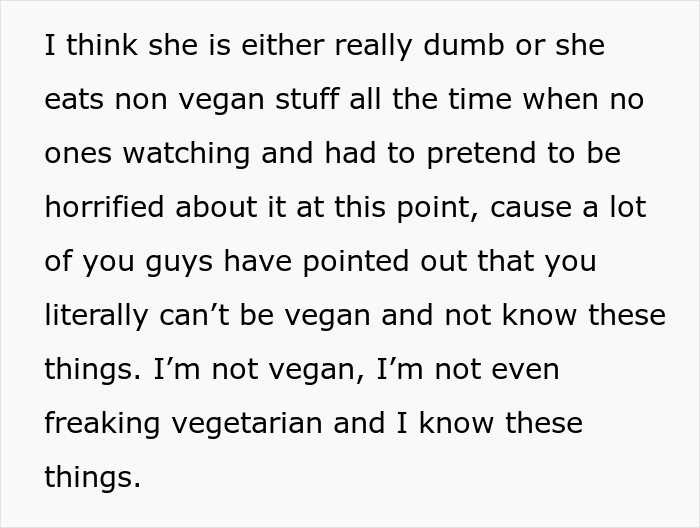Click the word "horrified"
Screen dimensions: 700x528
pyautogui.click(x=104, y=207)
